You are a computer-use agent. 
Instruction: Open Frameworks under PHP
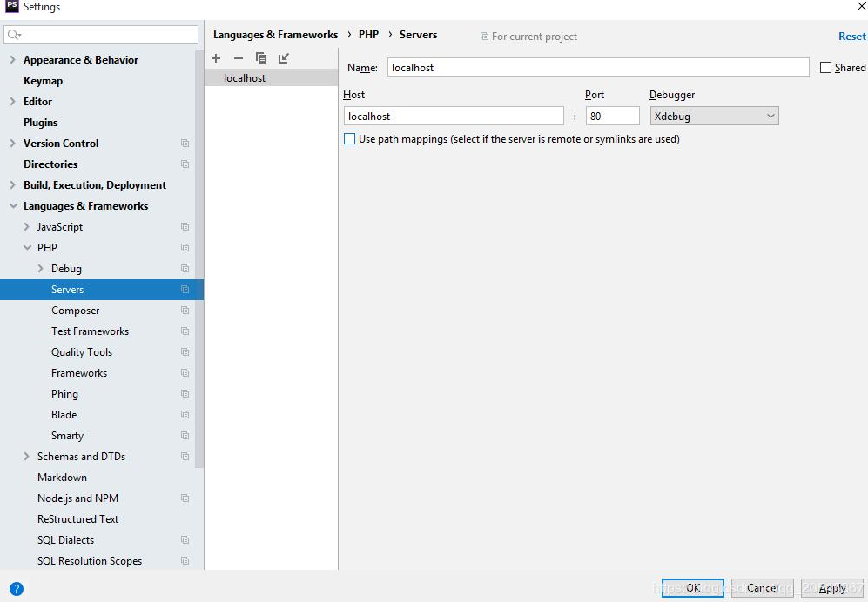pos(79,373)
